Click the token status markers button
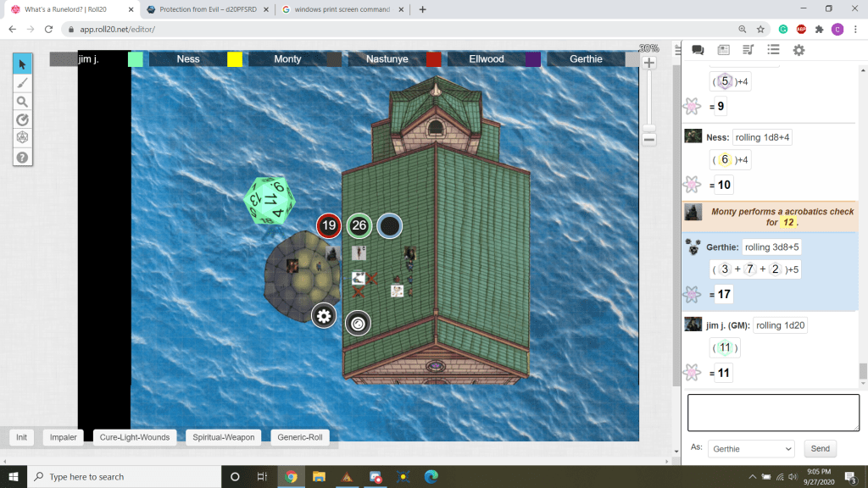This screenshot has height=488, width=868. point(358,323)
